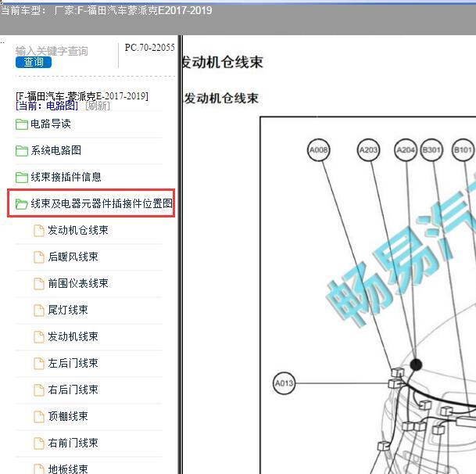Image resolution: width=476 pixels, height=474 pixels.
Task: Click document icon beside 尾灯线束
Action: click(39, 311)
